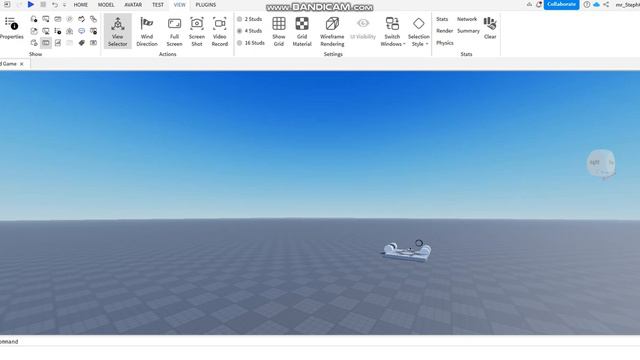Viewport: 640px width, 360px height.
Task: Click the blue Collaborate button
Action: pyautogui.click(x=561, y=4)
